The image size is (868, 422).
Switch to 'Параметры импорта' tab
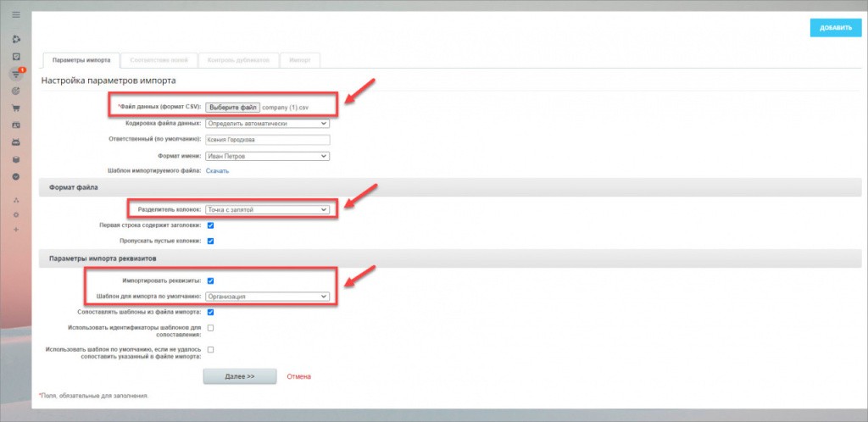(x=81, y=60)
